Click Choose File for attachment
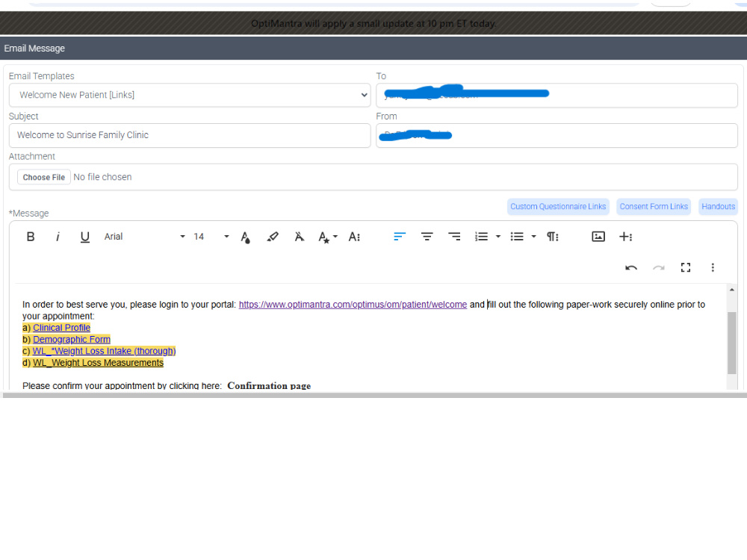 (x=44, y=177)
